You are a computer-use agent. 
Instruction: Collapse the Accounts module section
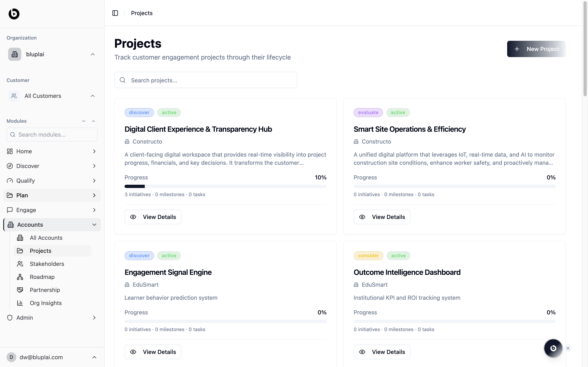point(94,225)
